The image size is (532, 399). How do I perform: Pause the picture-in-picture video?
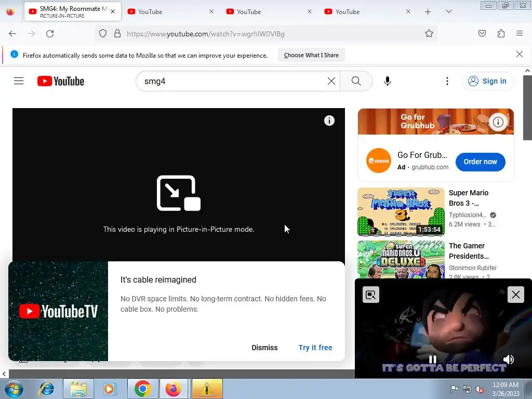433,360
